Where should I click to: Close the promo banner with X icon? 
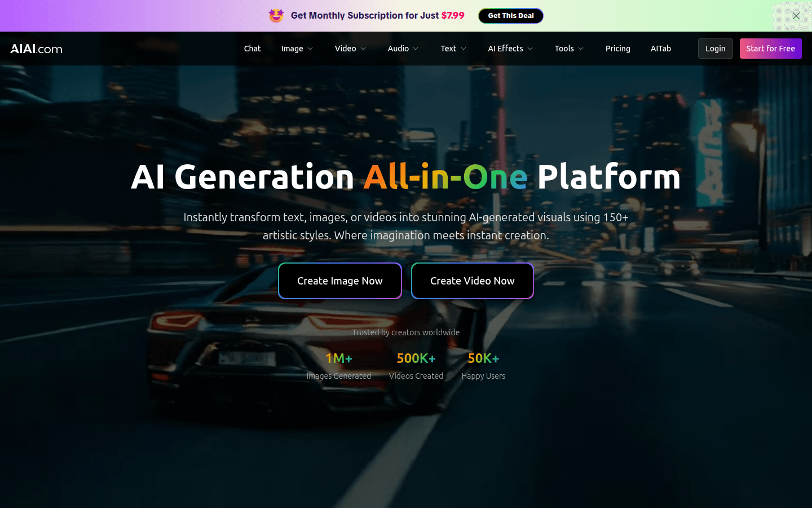(796, 16)
